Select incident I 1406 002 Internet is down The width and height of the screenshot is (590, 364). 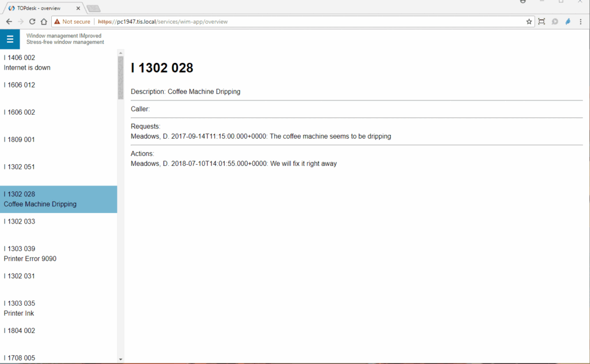[x=58, y=62]
